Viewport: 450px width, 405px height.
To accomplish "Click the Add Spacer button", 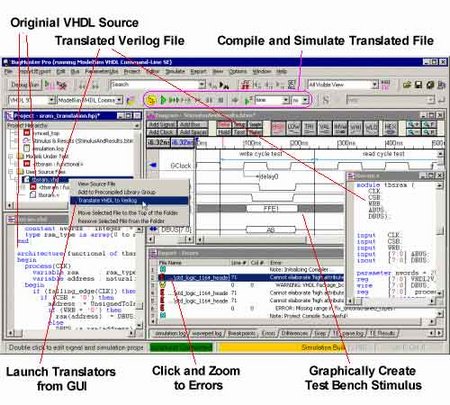I will (192, 132).
